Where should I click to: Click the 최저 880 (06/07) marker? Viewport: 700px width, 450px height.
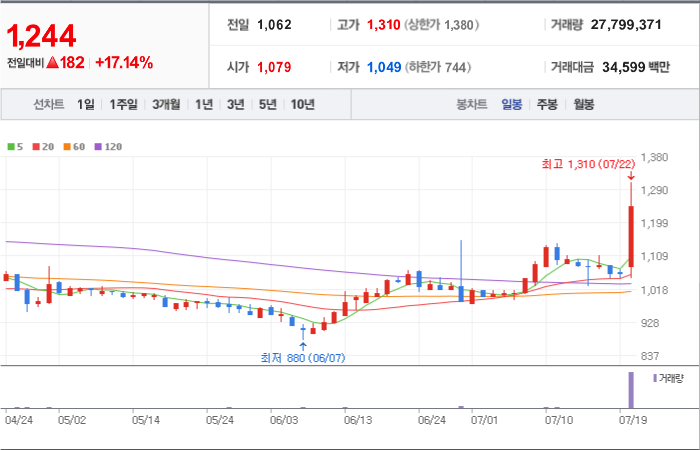303,358
